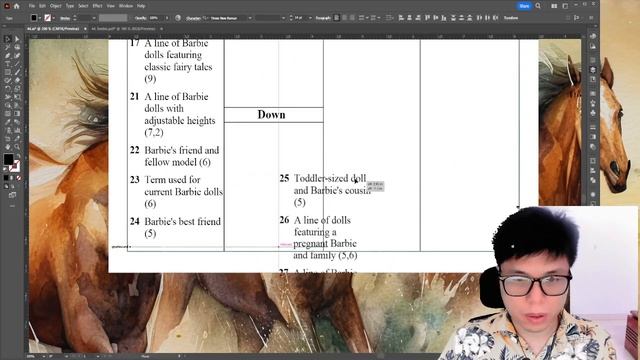The width and height of the screenshot is (640, 360).
Task: Select the Line Segment tool
Action: click(x=17, y=64)
